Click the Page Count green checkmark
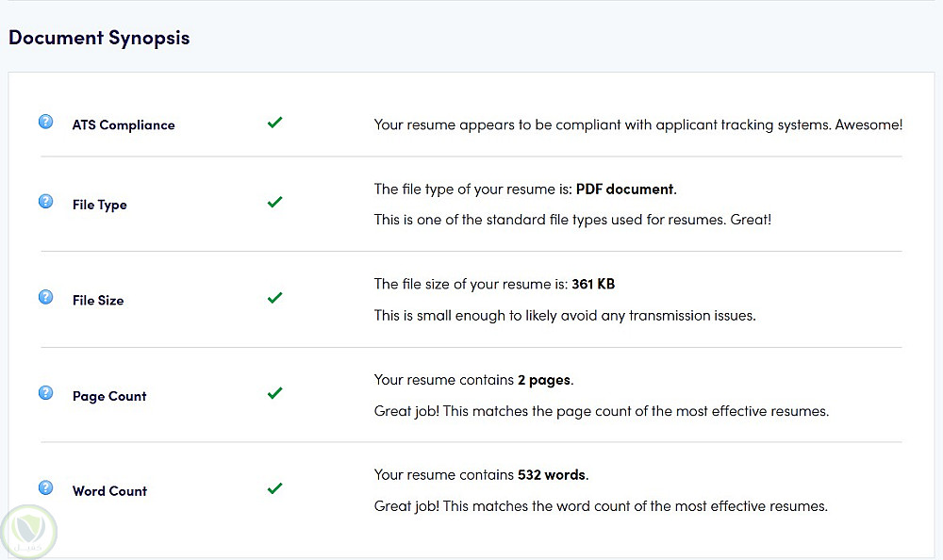943x560 pixels. pyautogui.click(x=274, y=394)
